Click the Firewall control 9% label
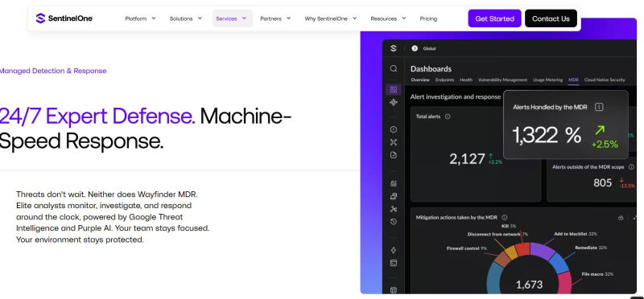Viewport: 644px width, 299px height. tap(467, 248)
